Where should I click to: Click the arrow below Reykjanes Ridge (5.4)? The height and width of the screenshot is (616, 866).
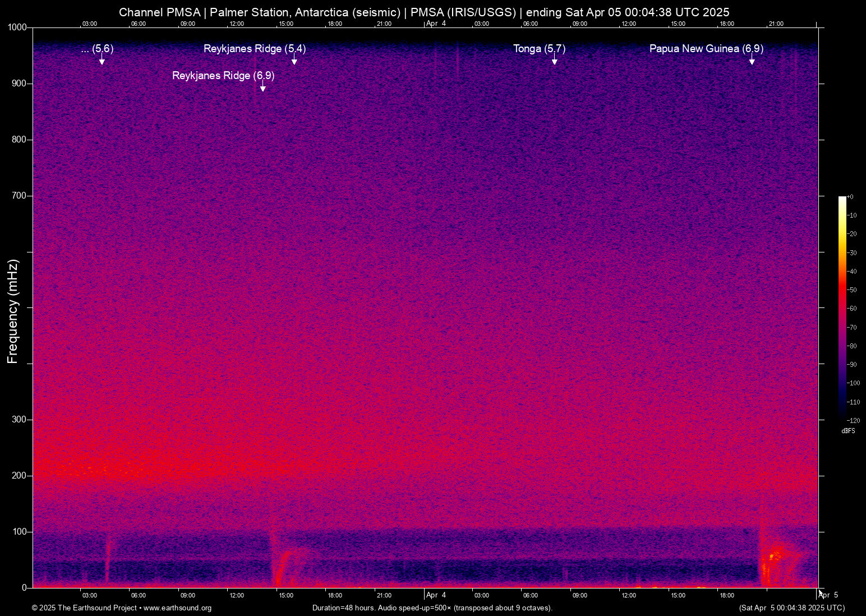(294, 60)
